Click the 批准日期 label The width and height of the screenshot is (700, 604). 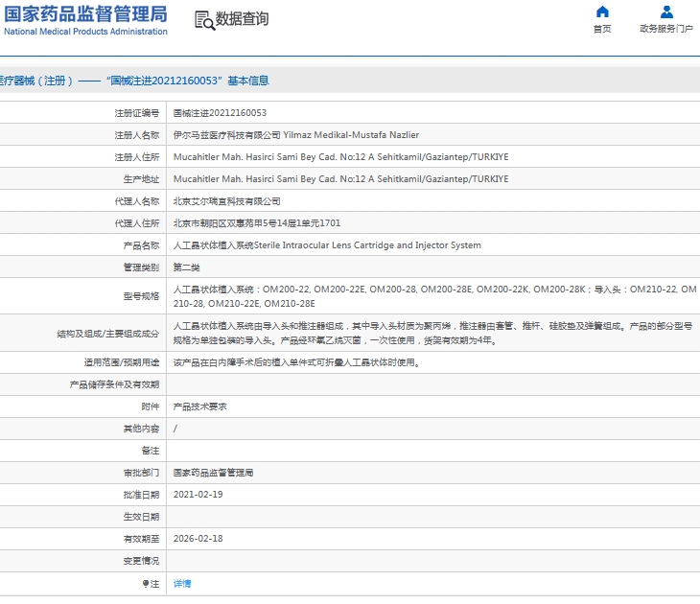(x=141, y=495)
